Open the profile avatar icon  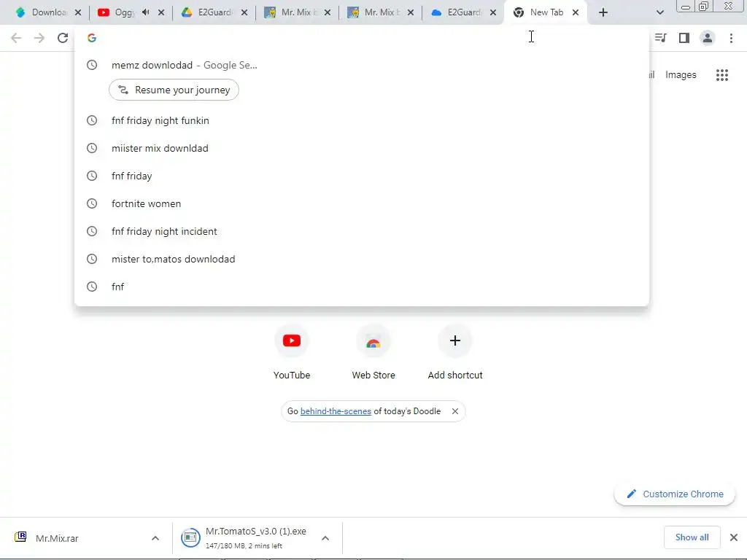(708, 38)
